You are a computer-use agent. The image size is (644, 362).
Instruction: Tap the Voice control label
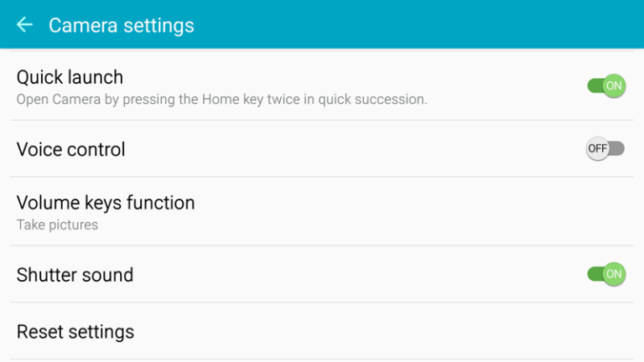[71, 149]
